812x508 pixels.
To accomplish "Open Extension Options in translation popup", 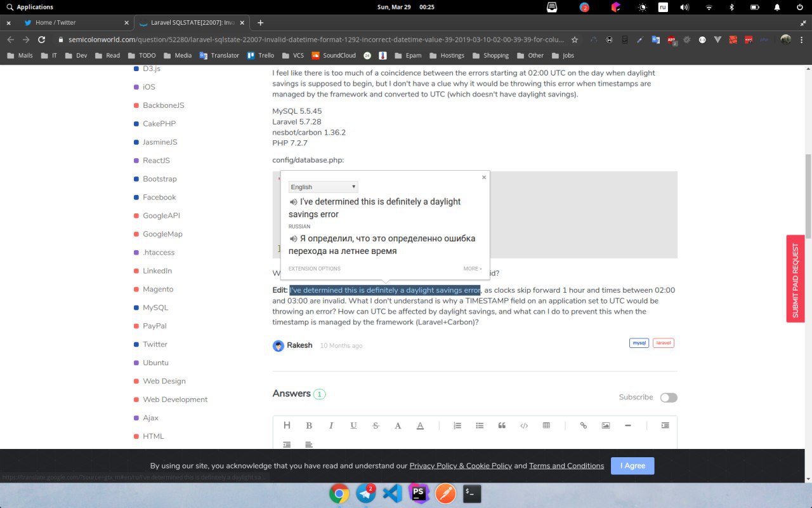I will tap(315, 269).
